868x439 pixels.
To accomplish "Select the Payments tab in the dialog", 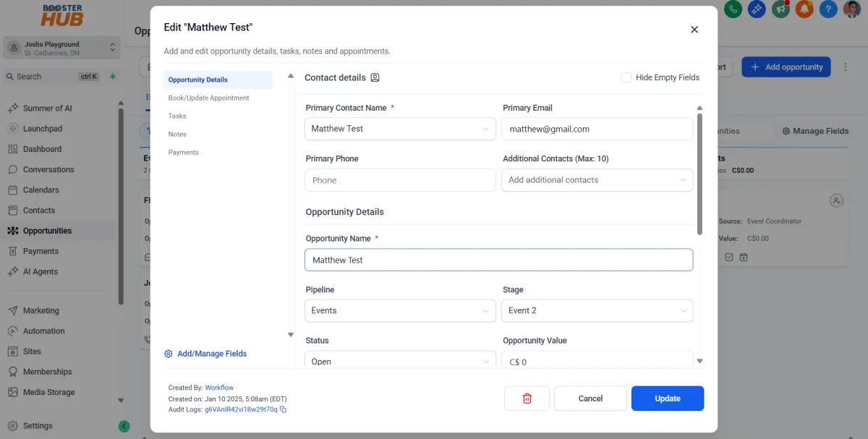I will [183, 152].
